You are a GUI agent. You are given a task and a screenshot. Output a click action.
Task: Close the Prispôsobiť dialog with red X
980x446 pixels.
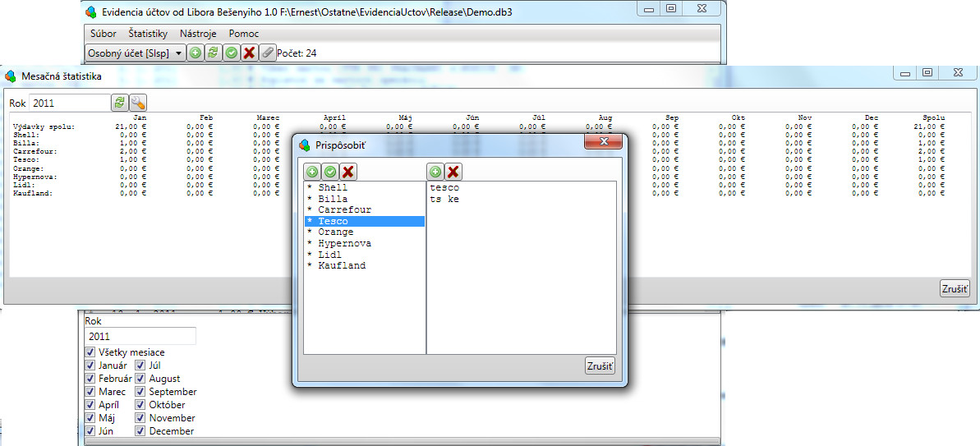point(603,142)
